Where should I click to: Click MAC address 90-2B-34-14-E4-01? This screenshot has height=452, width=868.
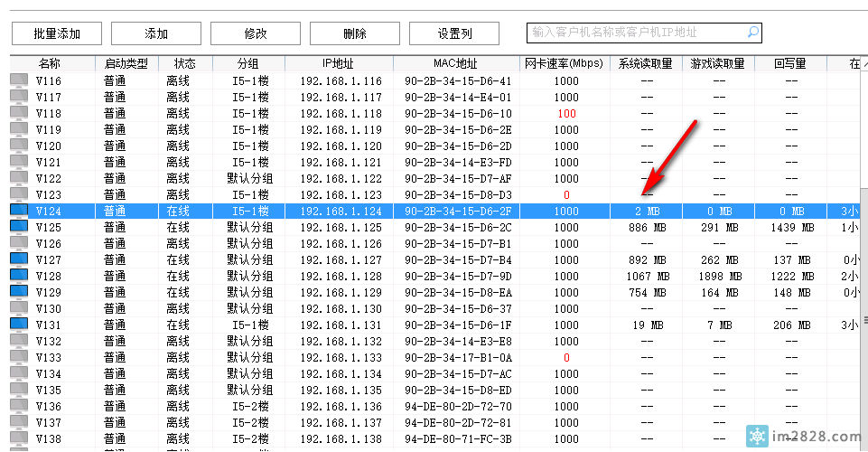click(x=458, y=98)
